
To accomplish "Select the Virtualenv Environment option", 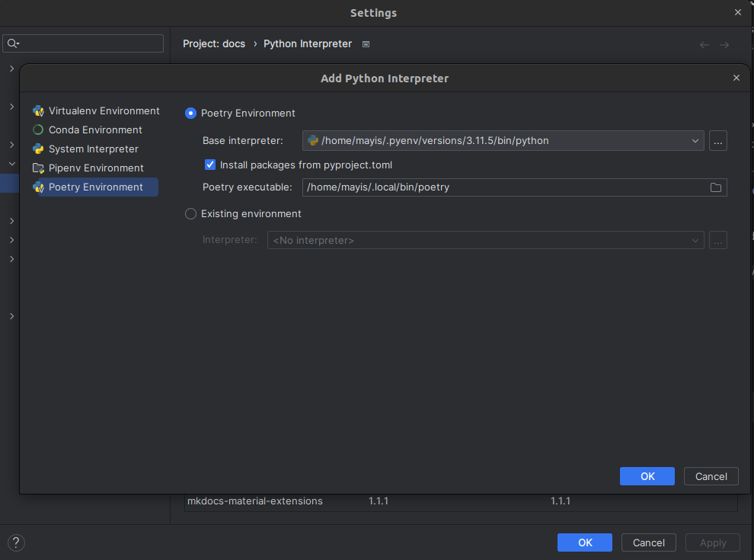I will coord(103,110).
